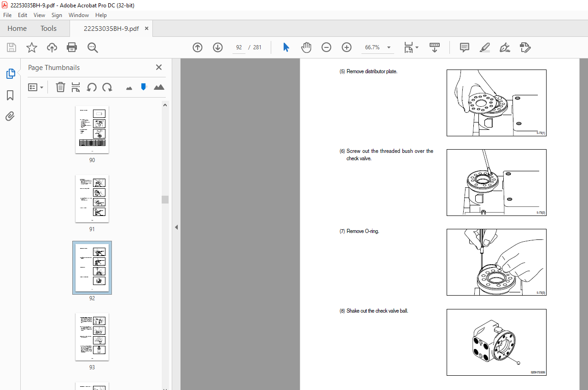Zoom in with plus icon
The image size is (588, 390).
pos(347,47)
